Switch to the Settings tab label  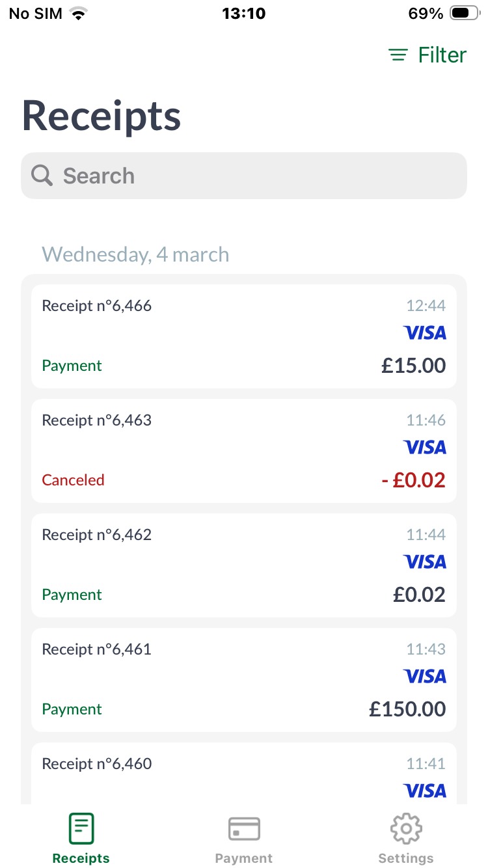click(406, 858)
